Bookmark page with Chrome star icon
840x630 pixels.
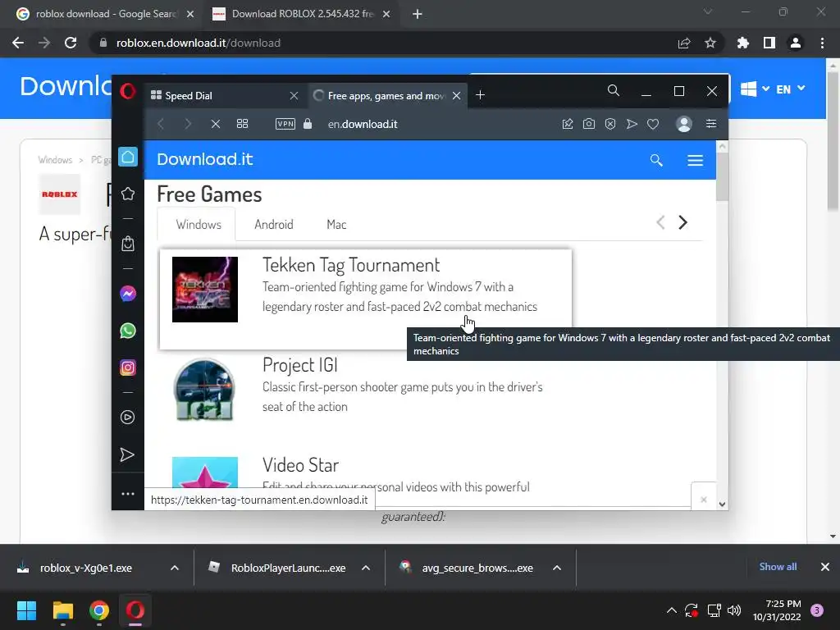[710, 43]
